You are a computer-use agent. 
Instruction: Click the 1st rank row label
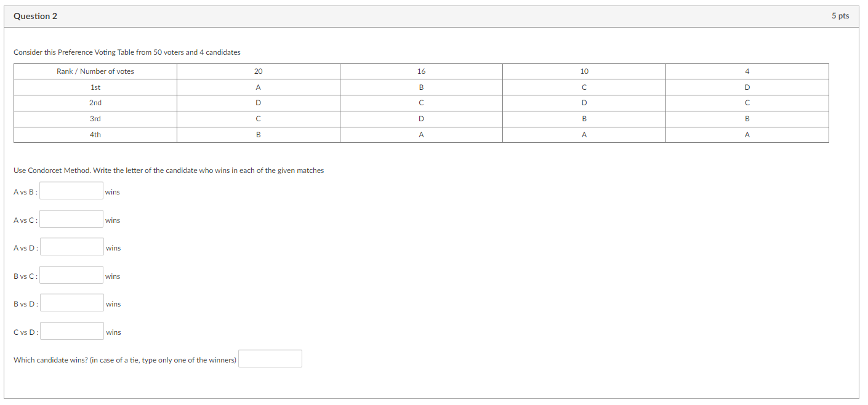pyautogui.click(x=95, y=87)
